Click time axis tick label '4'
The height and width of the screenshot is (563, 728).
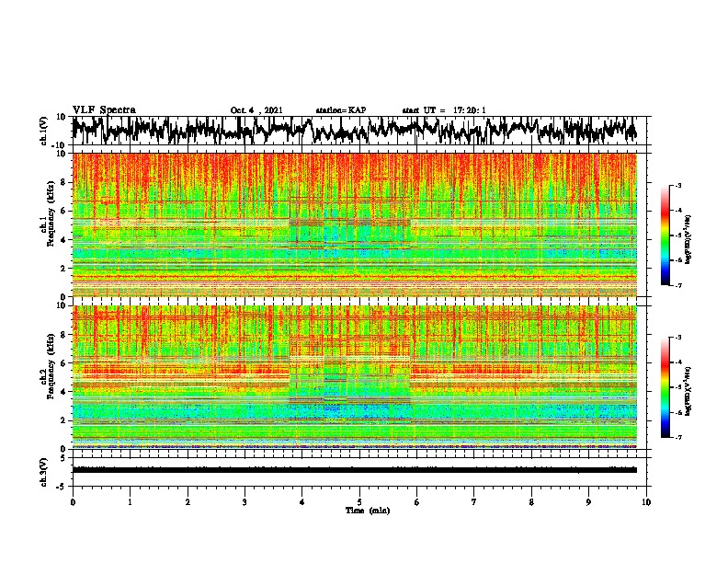click(x=302, y=501)
